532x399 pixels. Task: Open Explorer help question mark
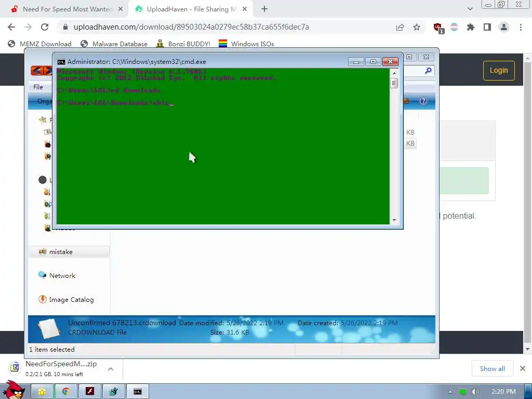click(x=423, y=101)
